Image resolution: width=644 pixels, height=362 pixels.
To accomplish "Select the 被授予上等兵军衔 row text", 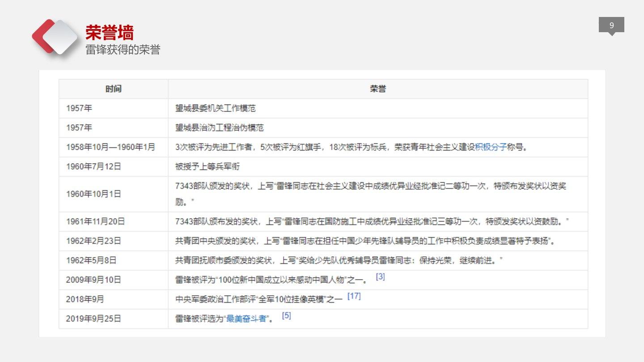I will (x=208, y=167).
